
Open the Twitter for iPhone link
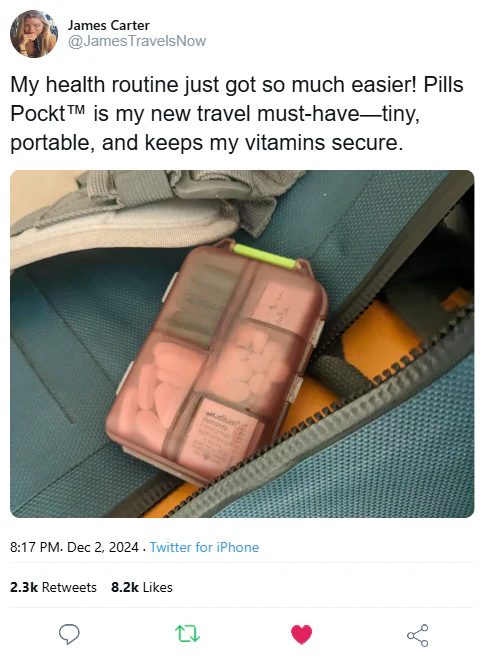[x=204, y=547]
